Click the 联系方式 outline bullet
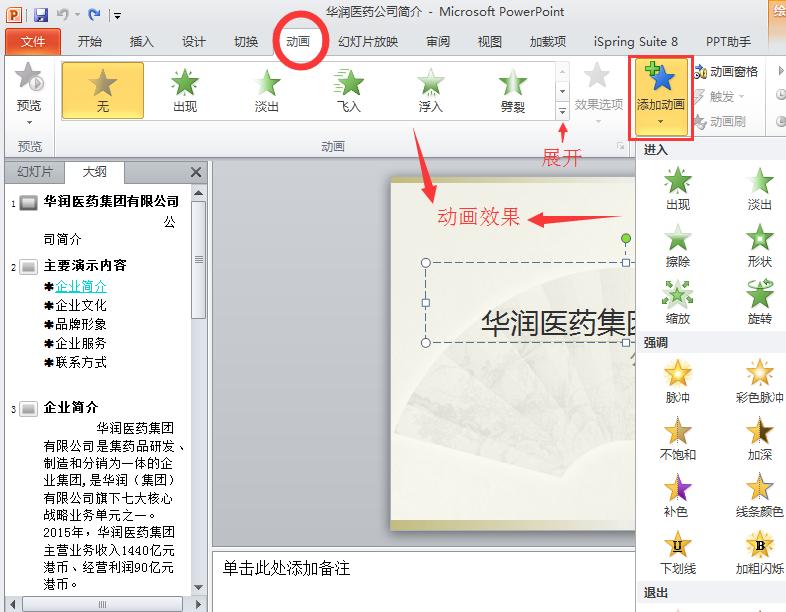Screen dimensions: 786x612 [x=81, y=362]
